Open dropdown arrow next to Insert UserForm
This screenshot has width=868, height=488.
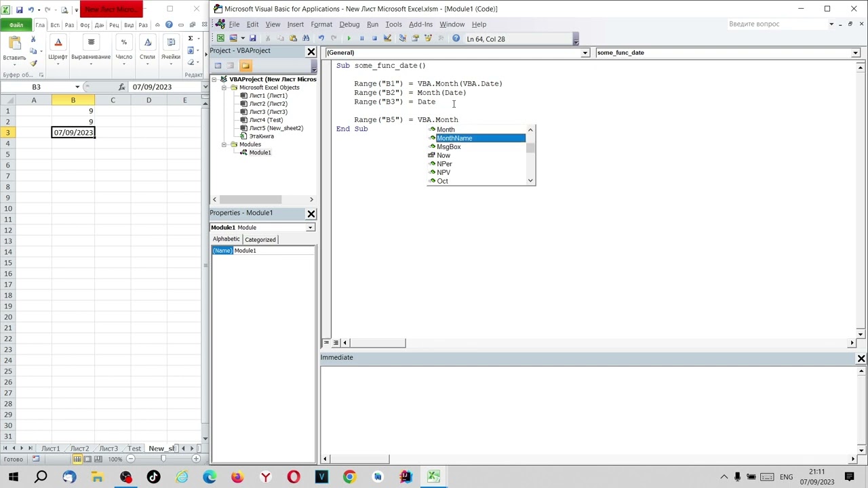(x=241, y=39)
